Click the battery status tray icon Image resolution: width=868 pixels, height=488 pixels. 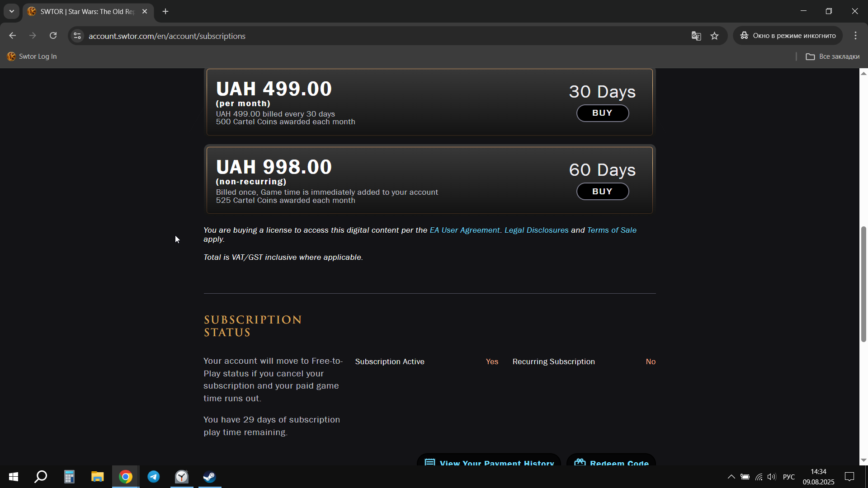pyautogui.click(x=745, y=477)
